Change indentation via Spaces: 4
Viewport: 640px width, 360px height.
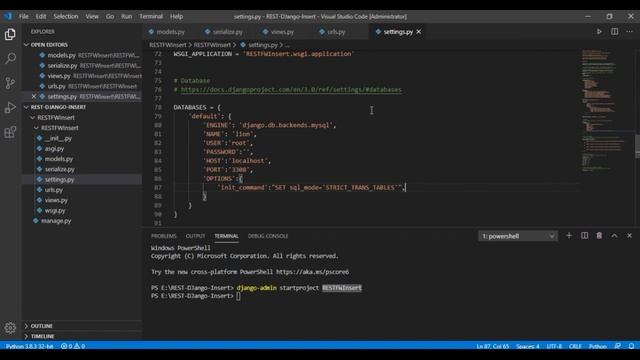tap(528, 346)
